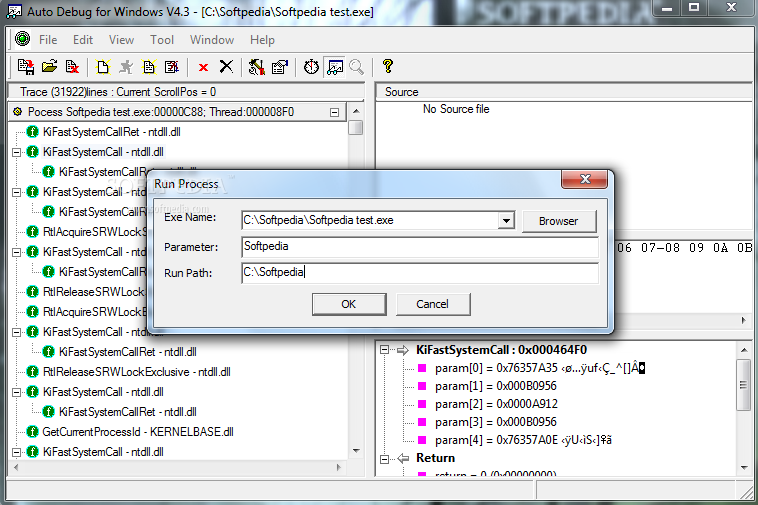Click parameter panel scrollbar down arrow
Screen dimensions: 758x505
pos(744,467)
